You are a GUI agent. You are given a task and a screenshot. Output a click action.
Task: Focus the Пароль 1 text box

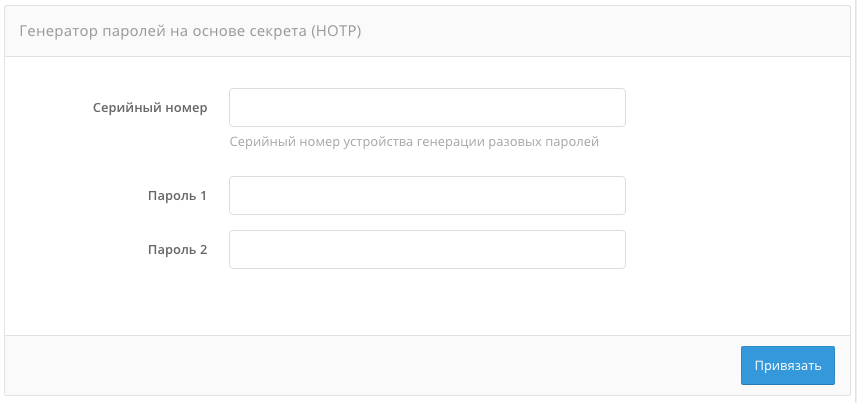point(427,196)
